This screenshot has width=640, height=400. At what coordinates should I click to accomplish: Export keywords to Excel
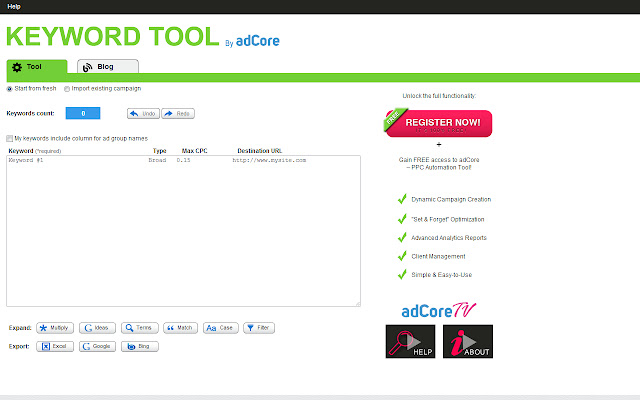(x=55, y=347)
